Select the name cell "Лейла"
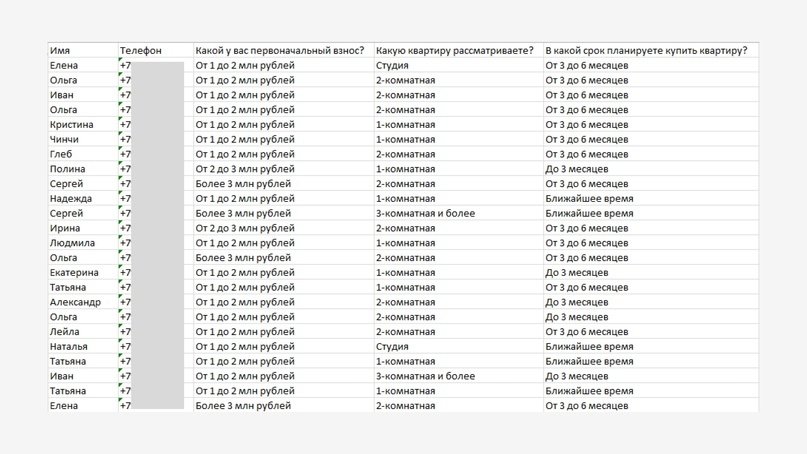Viewport: 807px width, 454px height. point(64,331)
